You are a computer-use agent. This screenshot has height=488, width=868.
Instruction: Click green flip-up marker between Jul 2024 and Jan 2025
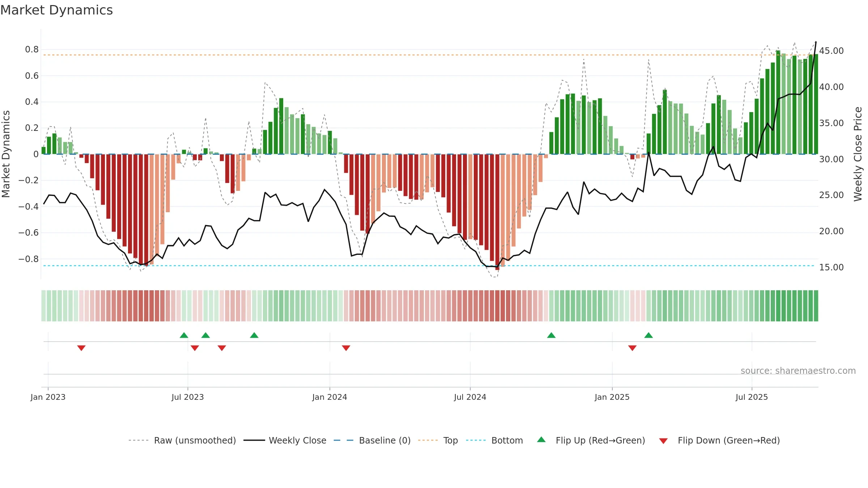point(551,335)
